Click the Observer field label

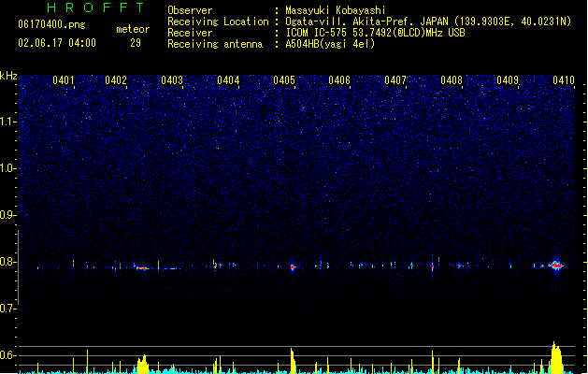(190, 10)
